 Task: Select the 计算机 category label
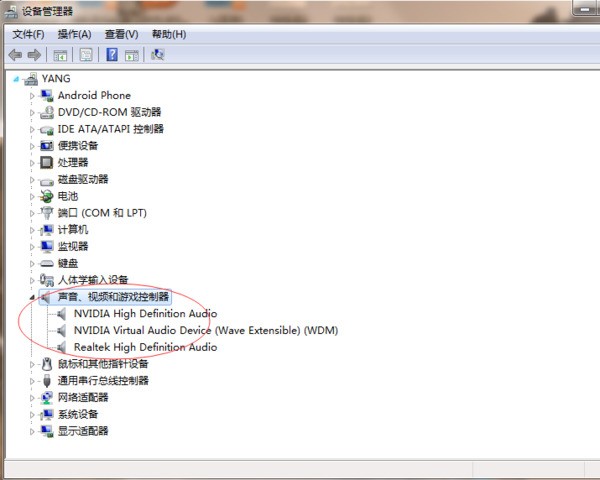(73, 230)
